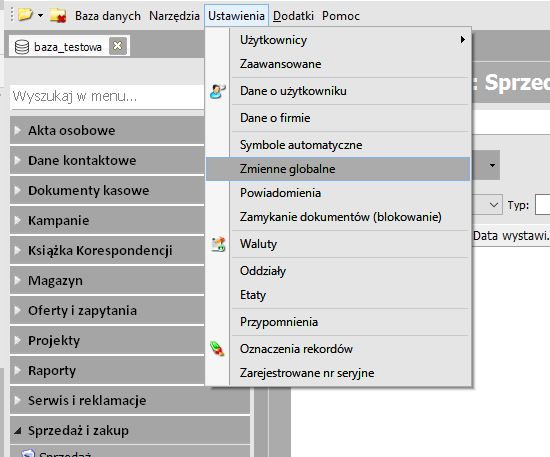550x457 pixels.
Task: Click the database icon on baza_testowa tab
Action: tap(22, 47)
